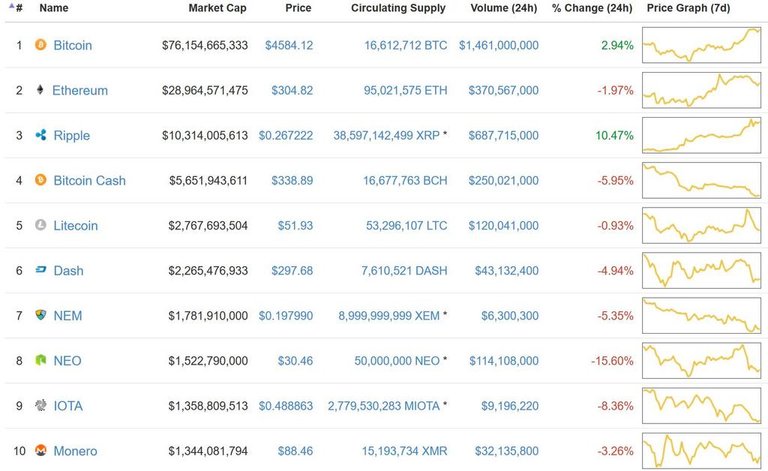Sort table by % Change (24h) header

(592, 8)
